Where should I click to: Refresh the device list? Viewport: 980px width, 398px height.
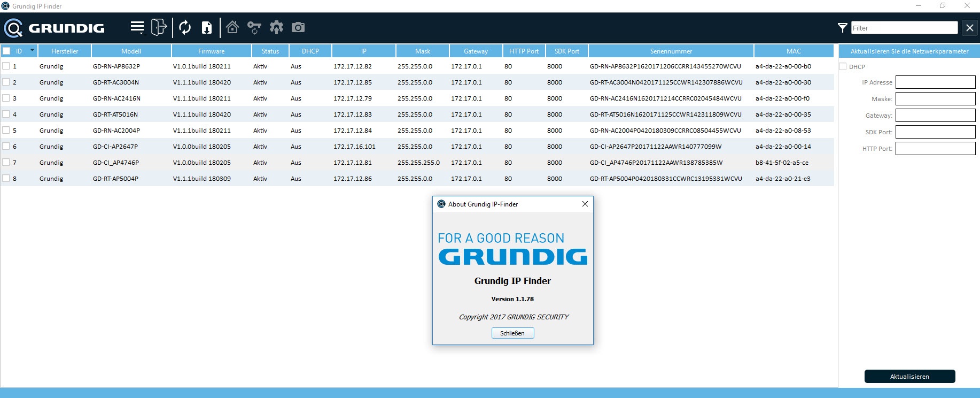pyautogui.click(x=185, y=27)
